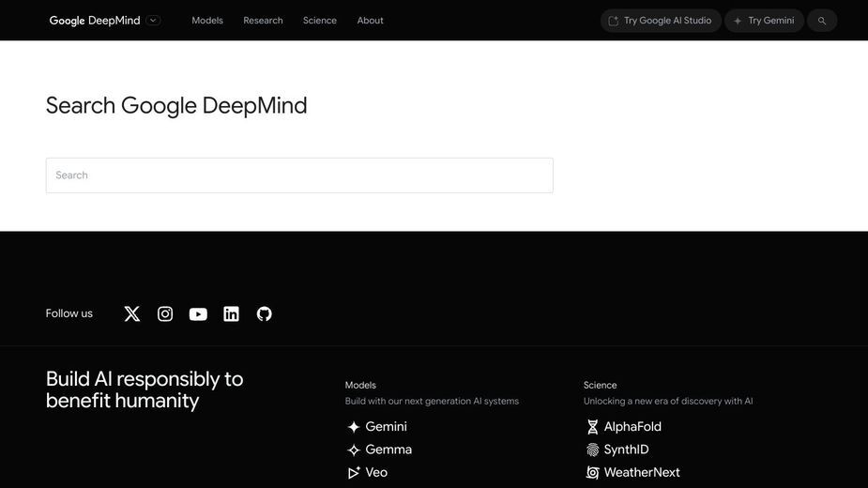Open the Science menu in the navbar
The image size is (868, 488).
point(319,21)
